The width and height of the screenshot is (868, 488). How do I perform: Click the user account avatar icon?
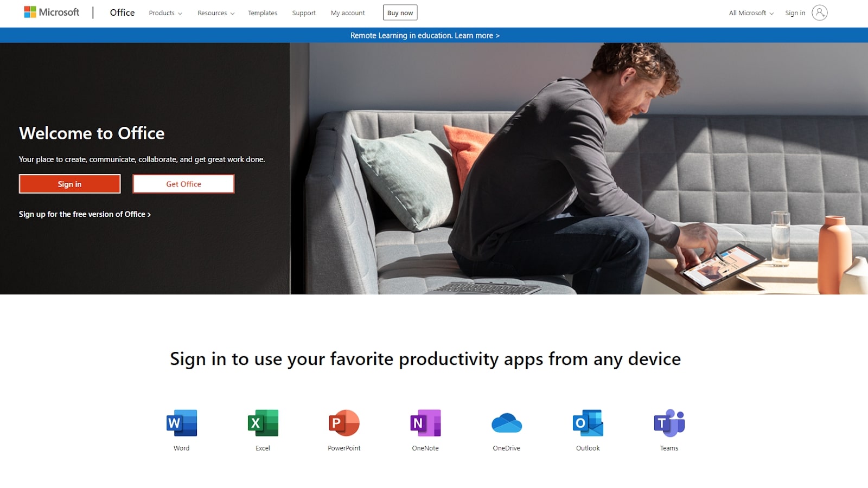click(820, 12)
